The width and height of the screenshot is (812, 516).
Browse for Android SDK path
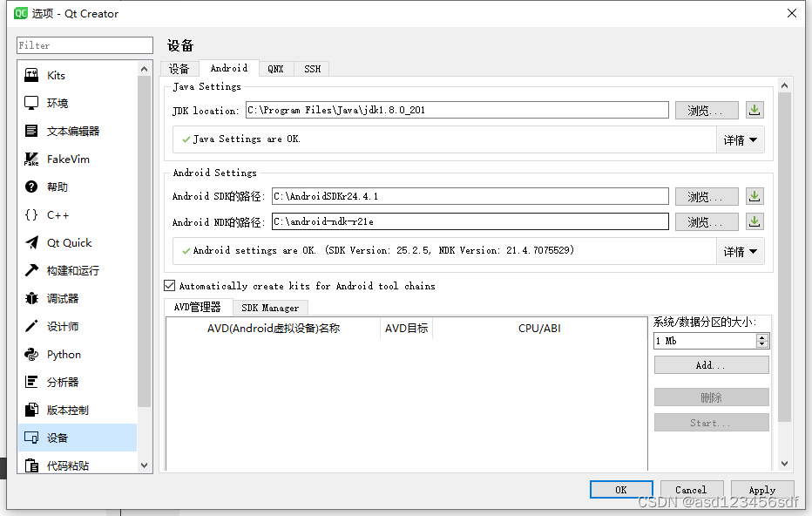707,197
